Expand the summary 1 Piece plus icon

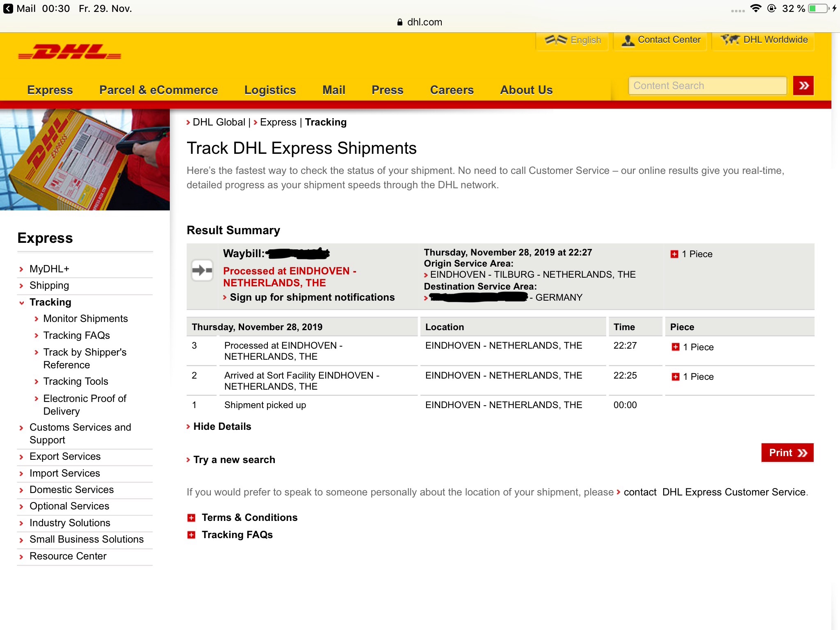(674, 254)
